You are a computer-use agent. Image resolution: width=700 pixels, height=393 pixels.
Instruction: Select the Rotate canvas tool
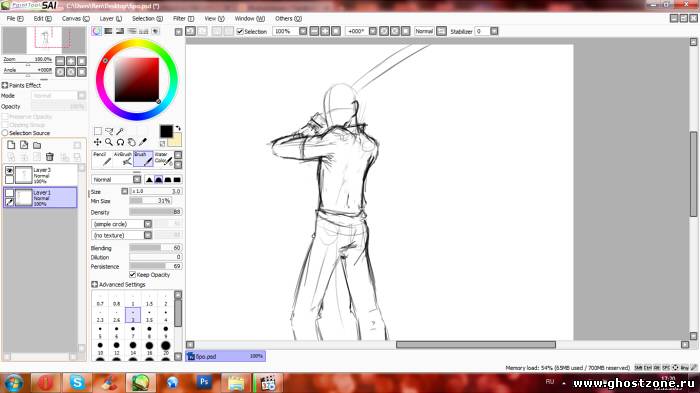coord(120,142)
